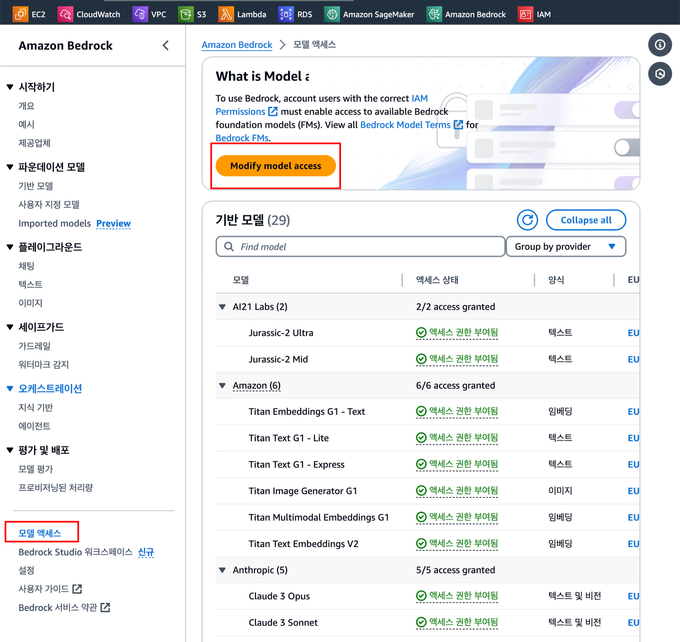
Task: Open the Bedrock Model Terms link
Action: (405, 124)
